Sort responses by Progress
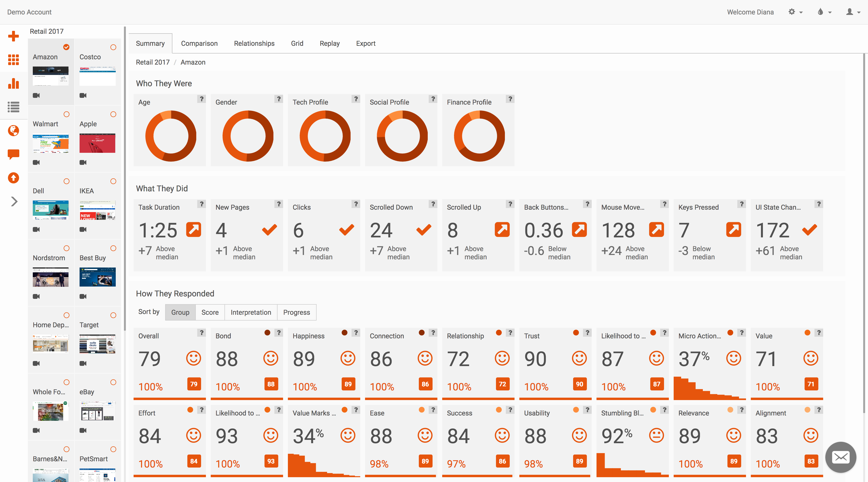The width and height of the screenshot is (868, 482). pos(297,312)
